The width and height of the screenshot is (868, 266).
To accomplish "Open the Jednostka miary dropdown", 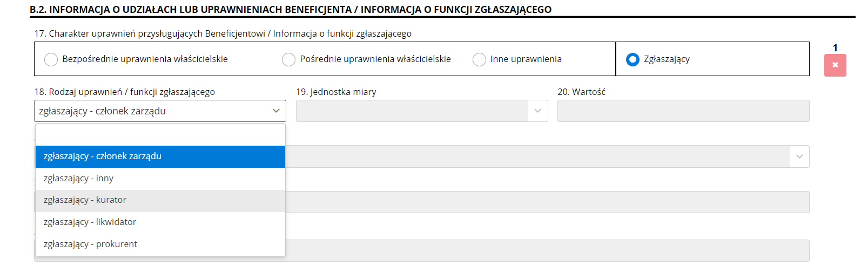I will click(x=421, y=111).
